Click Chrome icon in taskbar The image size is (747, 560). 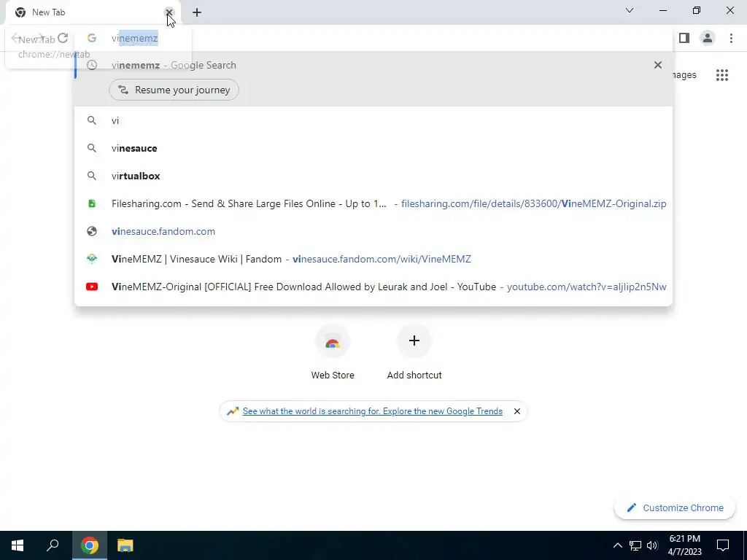[90, 545]
